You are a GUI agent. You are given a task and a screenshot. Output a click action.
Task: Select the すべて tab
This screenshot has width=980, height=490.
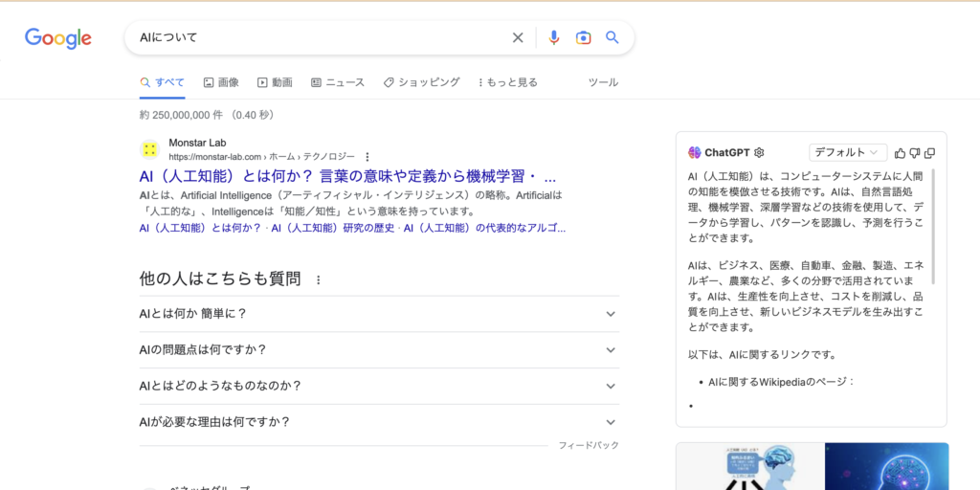(163, 82)
